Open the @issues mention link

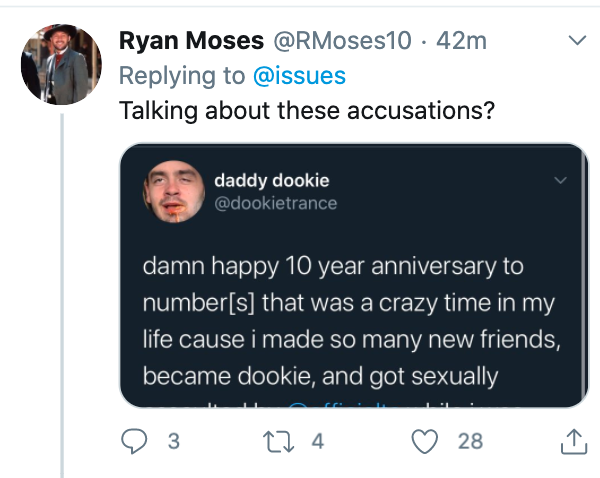(299, 75)
